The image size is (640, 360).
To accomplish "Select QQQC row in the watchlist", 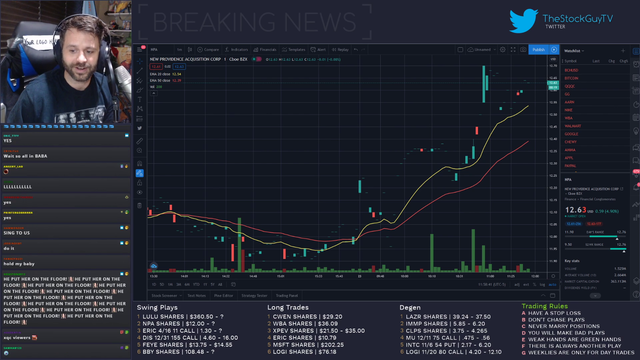I will point(594,86).
